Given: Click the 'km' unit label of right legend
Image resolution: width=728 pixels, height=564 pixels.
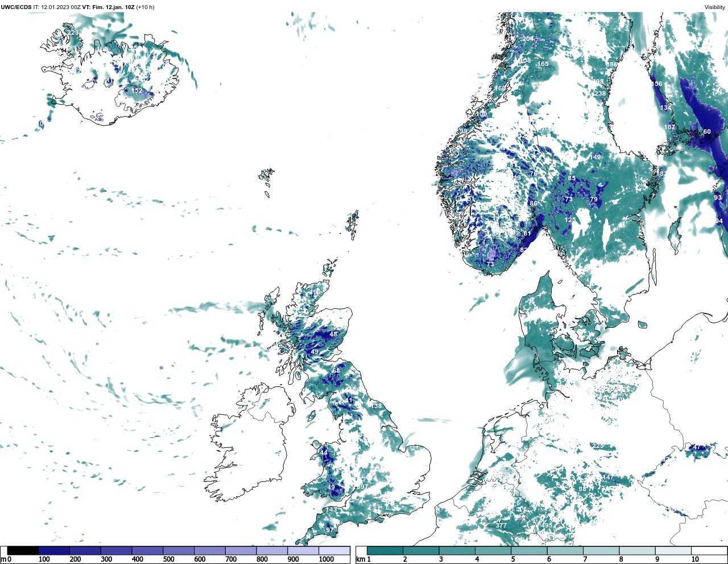Looking at the screenshot, I should [x=360, y=559].
